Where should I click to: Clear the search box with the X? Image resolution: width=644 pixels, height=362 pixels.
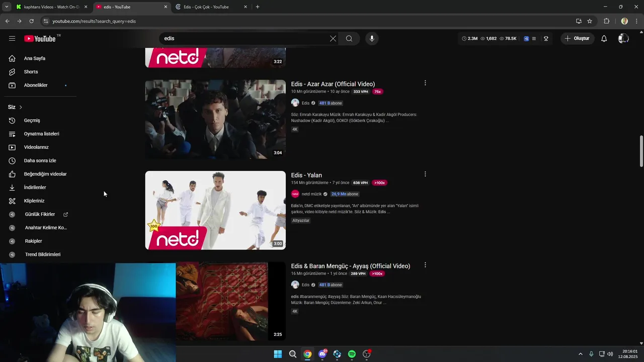pos(333,38)
